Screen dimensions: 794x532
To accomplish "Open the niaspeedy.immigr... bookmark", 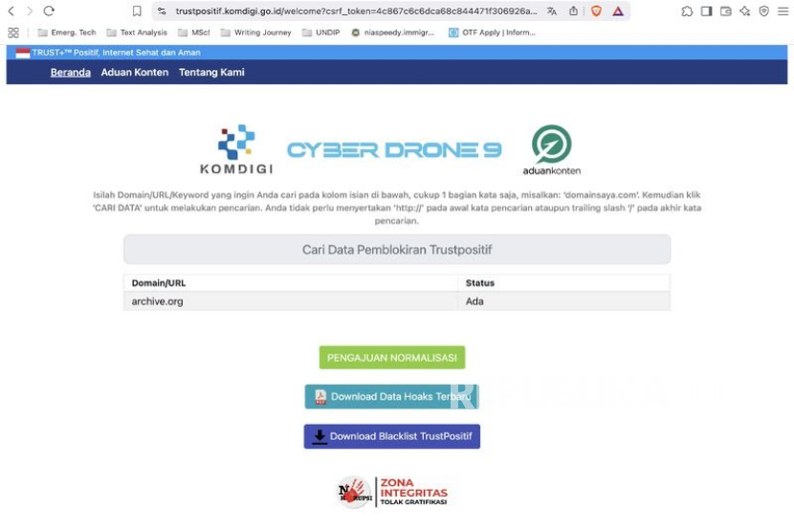I will (x=393, y=33).
